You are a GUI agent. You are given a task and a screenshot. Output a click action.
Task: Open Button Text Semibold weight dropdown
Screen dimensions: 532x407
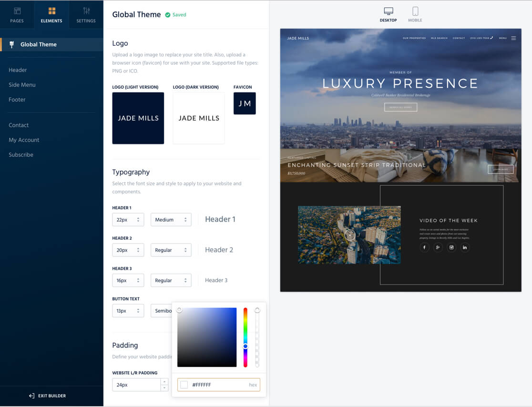tap(162, 311)
